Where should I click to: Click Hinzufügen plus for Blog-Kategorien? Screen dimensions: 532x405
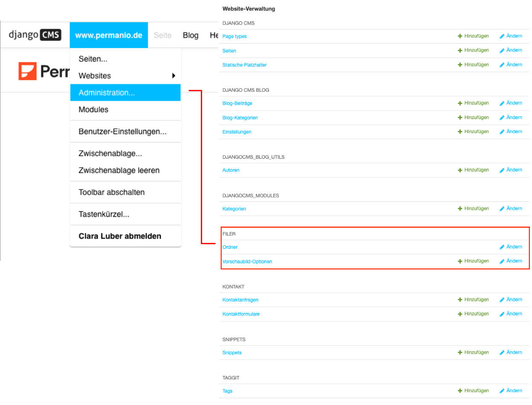(473, 117)
